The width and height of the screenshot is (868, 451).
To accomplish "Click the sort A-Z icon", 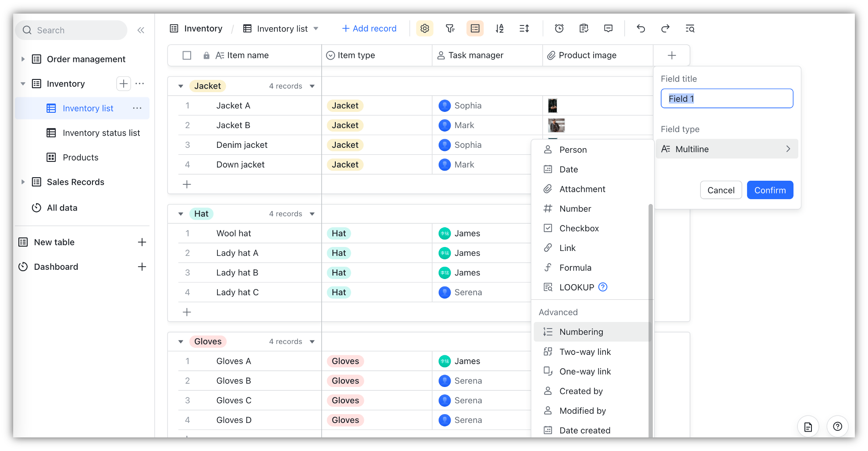I will tap(499, 29).
